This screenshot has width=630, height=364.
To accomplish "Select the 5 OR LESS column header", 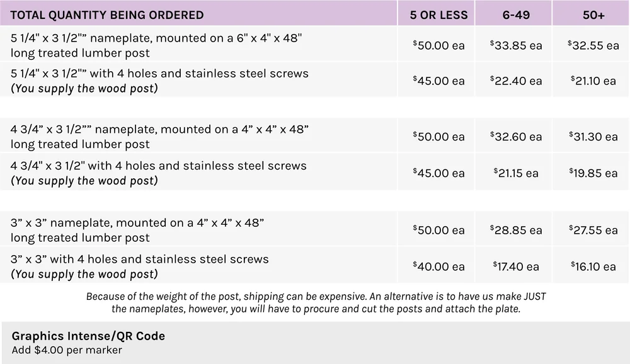I will 438,15.
